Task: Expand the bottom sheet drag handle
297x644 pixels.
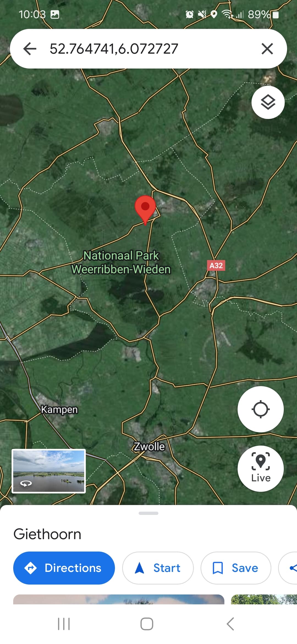Action: point(148,513)
